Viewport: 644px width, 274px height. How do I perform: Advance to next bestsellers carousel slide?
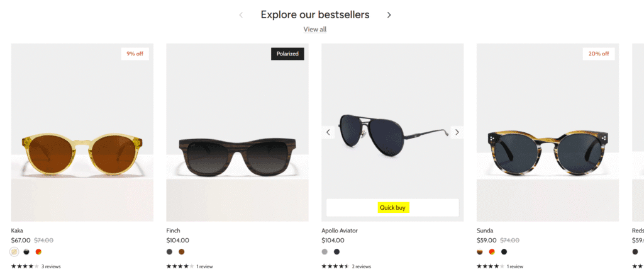(x=389, y=15)
